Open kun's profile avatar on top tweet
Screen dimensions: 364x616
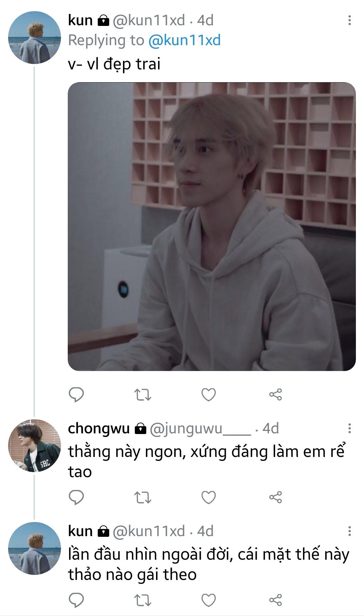tap(34, 38)
